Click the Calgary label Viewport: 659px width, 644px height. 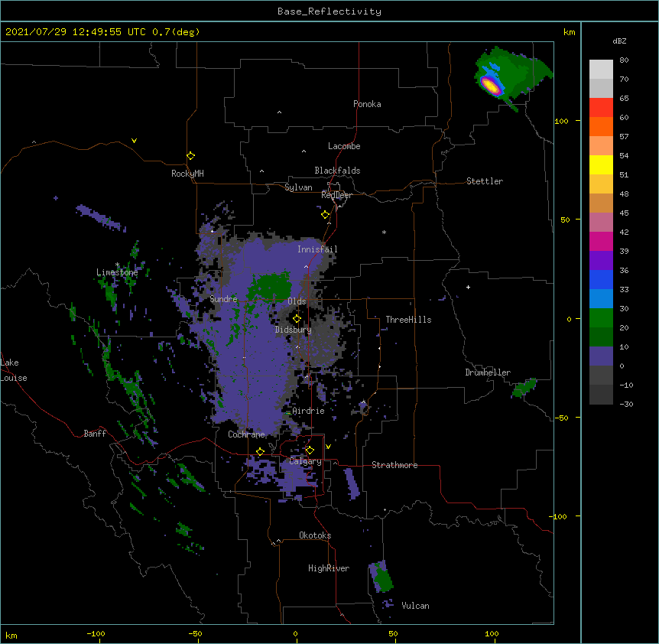point(305,461)
